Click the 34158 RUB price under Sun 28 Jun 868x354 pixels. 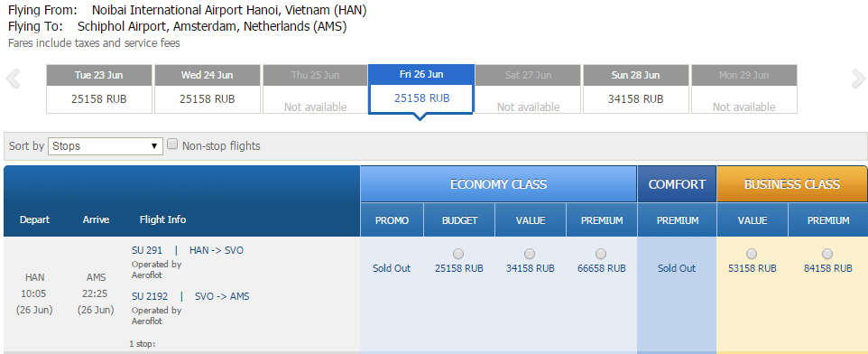pyautogui.click(x=635, y=99)
